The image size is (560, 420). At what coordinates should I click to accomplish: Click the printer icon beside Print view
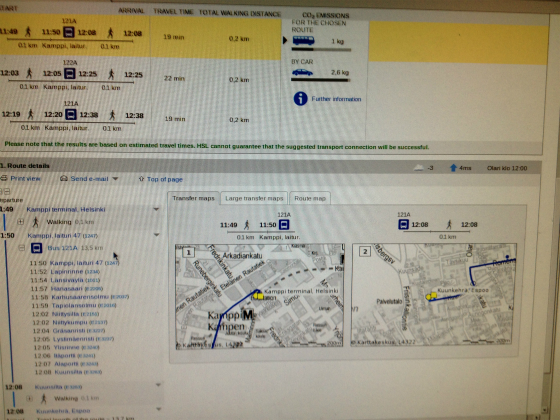pos(4,178)
